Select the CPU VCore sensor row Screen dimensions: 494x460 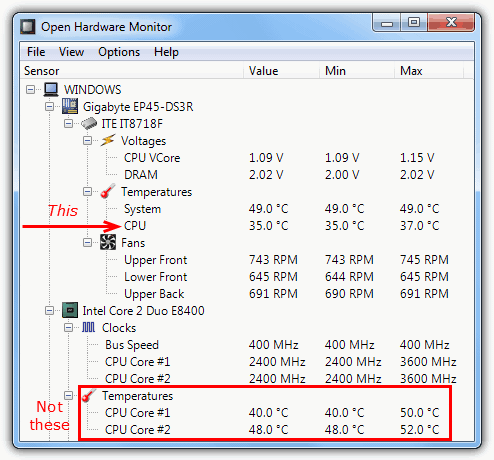click(247, 158)
